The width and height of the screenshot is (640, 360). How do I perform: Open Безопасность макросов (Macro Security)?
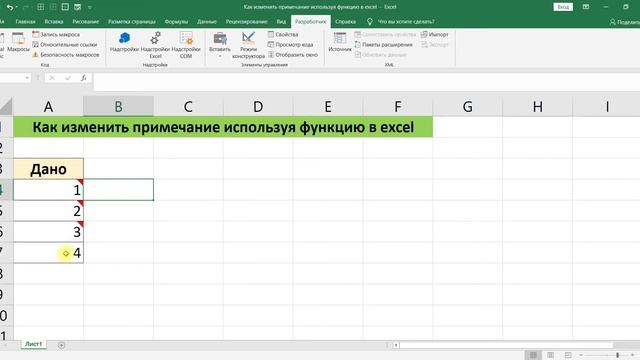click(x=66, y=54)
